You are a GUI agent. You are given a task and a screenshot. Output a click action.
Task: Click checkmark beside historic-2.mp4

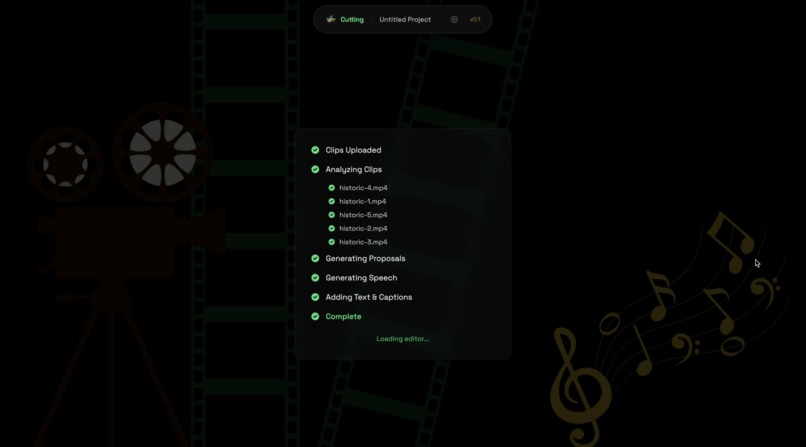click(332, 228)
